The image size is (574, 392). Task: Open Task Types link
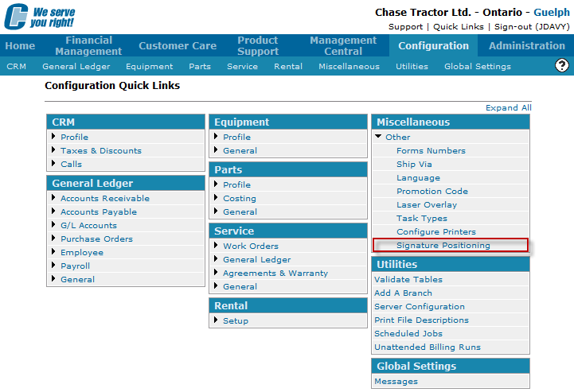(x=422, y=219)
